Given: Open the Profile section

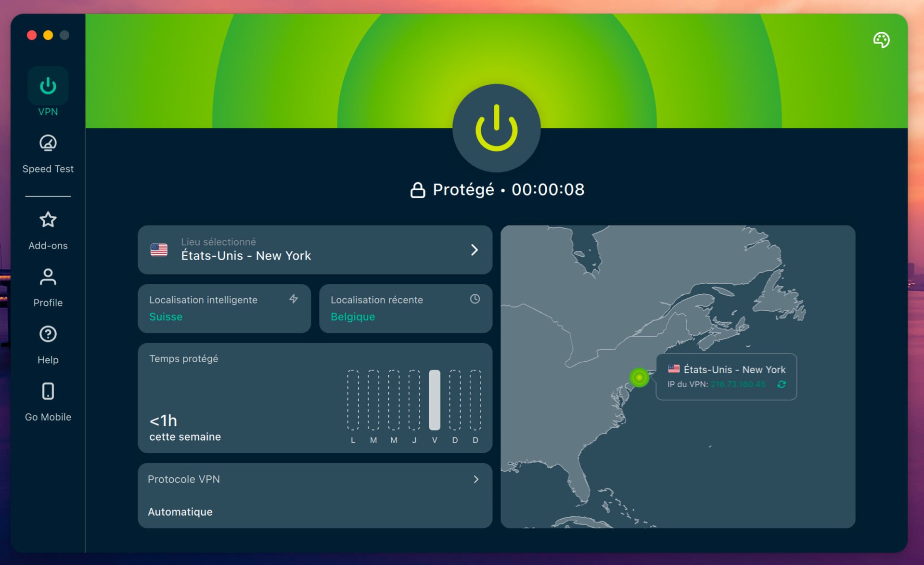Looking at the screenshot, I should [x=48, y=287].
